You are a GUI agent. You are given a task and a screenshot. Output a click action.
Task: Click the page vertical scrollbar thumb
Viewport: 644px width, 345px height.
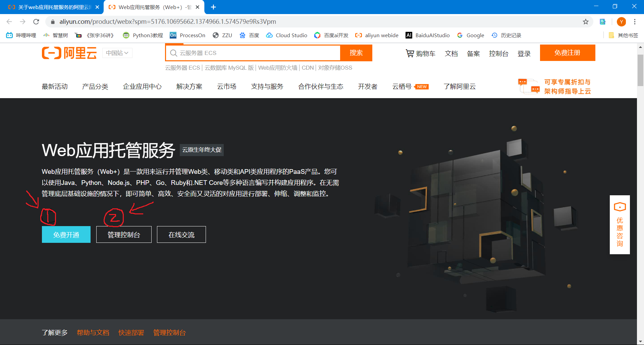[x=640, y=70]
